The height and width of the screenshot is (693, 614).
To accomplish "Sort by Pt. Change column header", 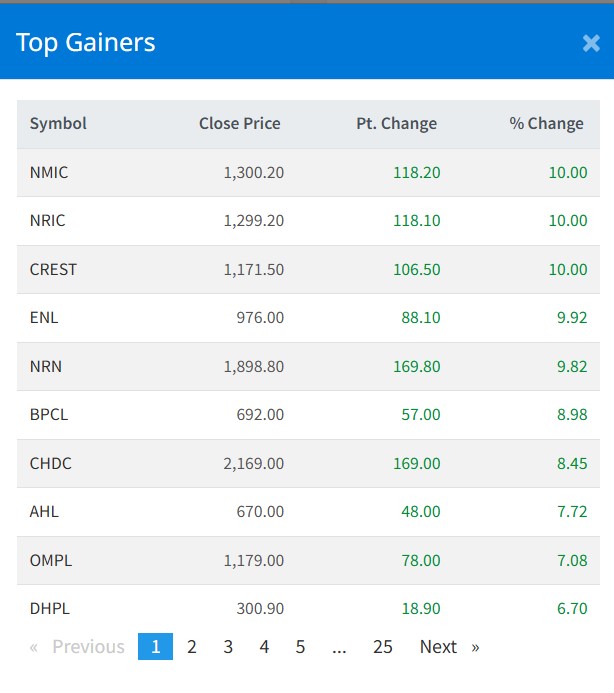I will (x=396, y=124).
